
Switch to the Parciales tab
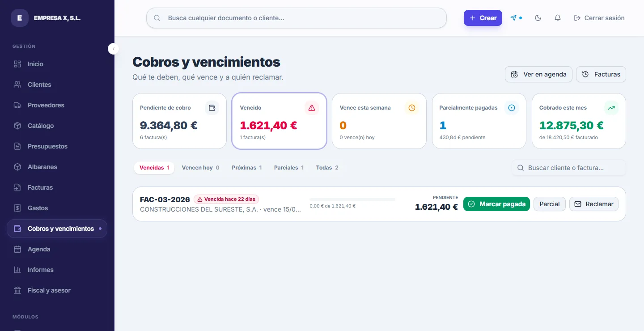tap(289, 168)
